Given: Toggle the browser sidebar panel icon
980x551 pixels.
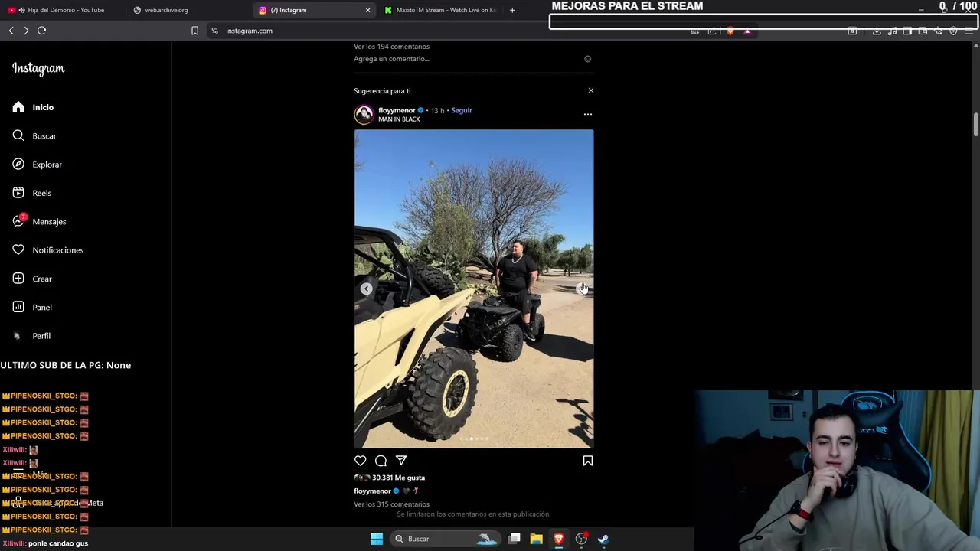Looking at the screenshot, I should click(x=907, y=31).
